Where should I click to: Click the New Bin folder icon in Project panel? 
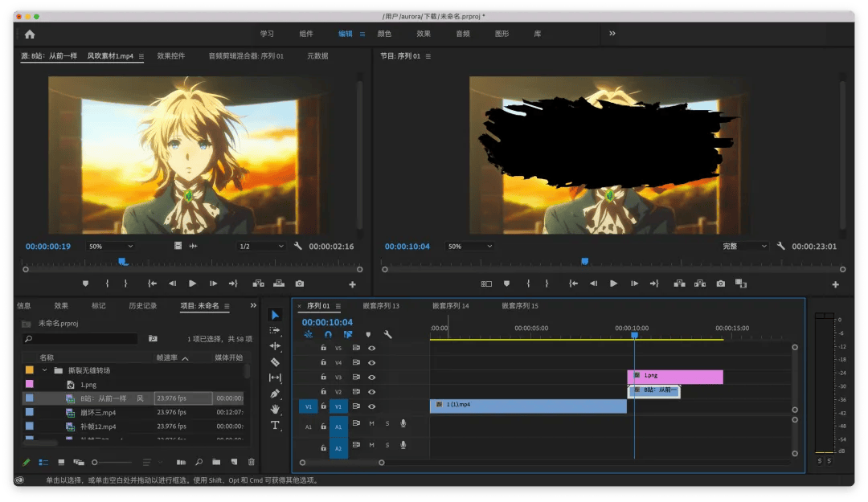click(x=216, y=462)
